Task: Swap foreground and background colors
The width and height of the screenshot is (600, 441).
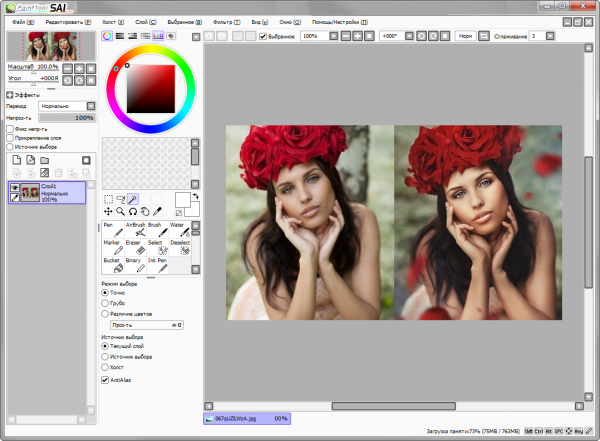Action: pyautogui.click(x=196, y=196)
